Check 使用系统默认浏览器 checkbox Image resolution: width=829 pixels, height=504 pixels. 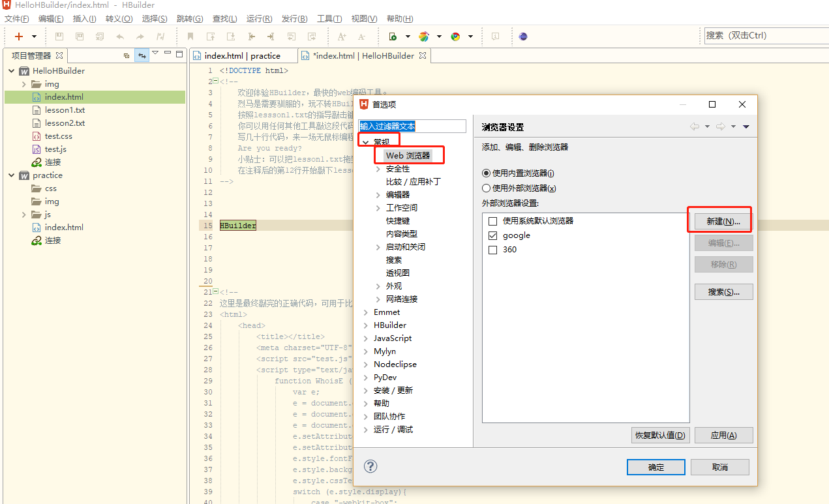pyautogui.click(x=493, y=221)
